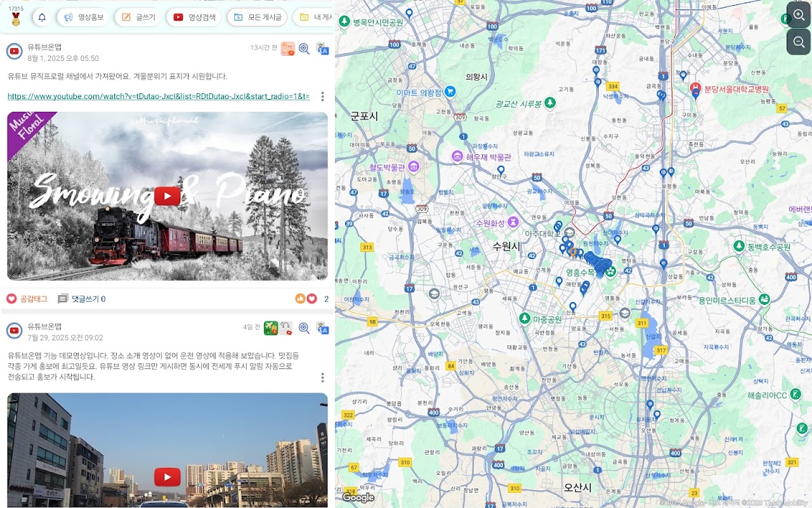Viewport: 812px width, 508px height.
Task: Locate first post on map with target-search icon
Action: point(304,49)
